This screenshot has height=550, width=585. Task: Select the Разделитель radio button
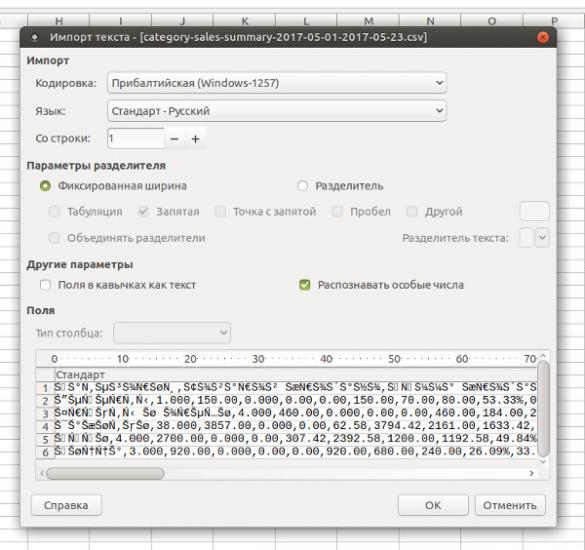click(x=302, y=185)
